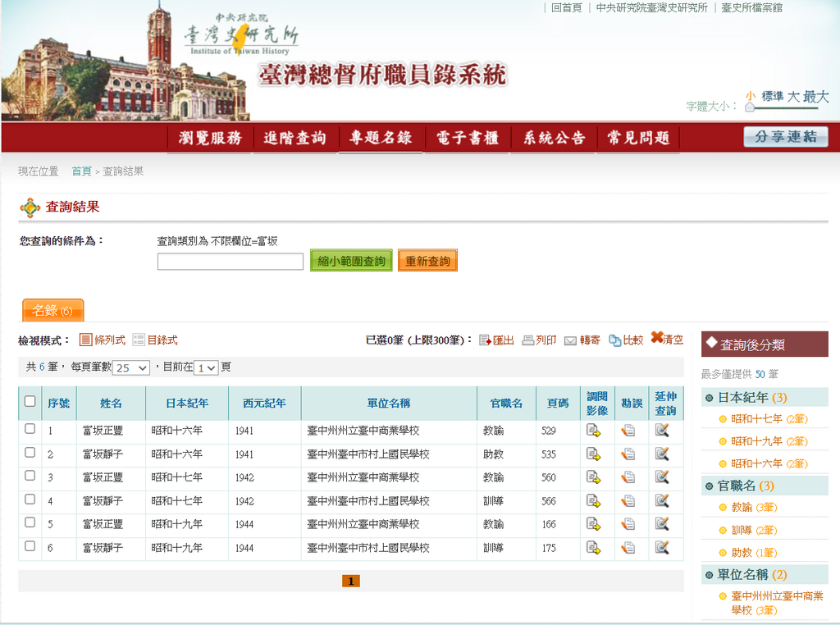Adjust the font size slider handle
Screen dimensions: 840x625
[x=750, y=107]
